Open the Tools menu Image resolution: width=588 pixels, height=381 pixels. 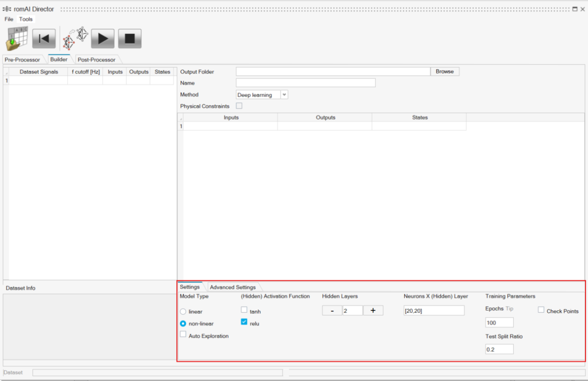pos(26,19)
